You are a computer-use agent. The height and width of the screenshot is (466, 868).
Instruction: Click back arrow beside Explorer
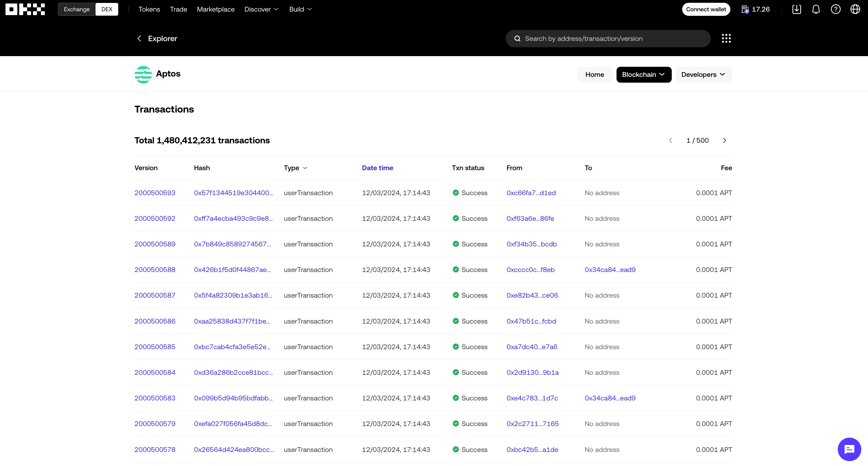click(x=139, y=38)
